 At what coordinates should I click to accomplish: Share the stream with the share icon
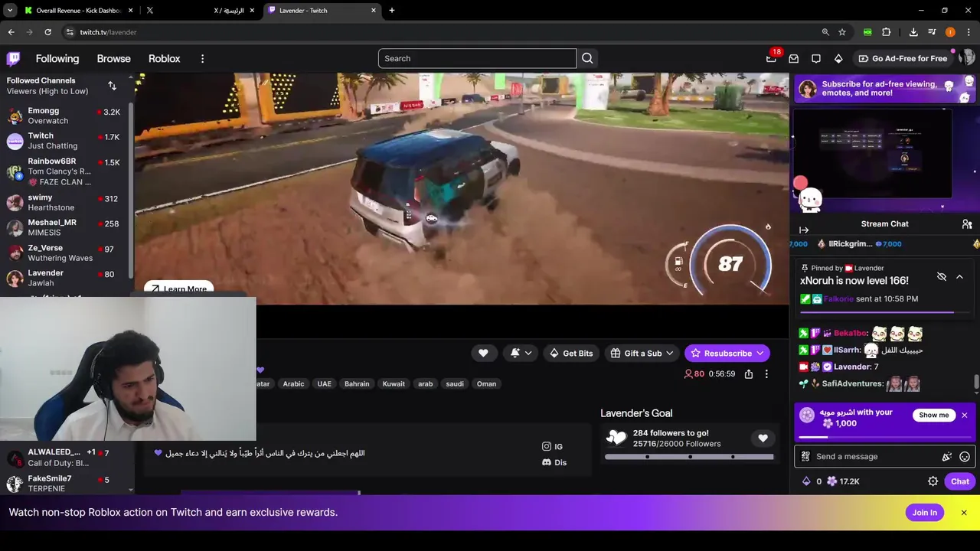coord(749,374)
